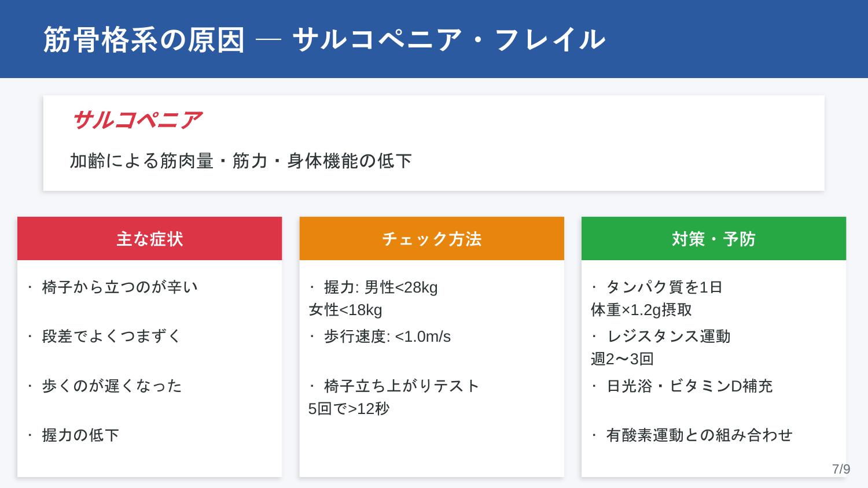Select the orange チェック方法 column header

tap(432, 239)
